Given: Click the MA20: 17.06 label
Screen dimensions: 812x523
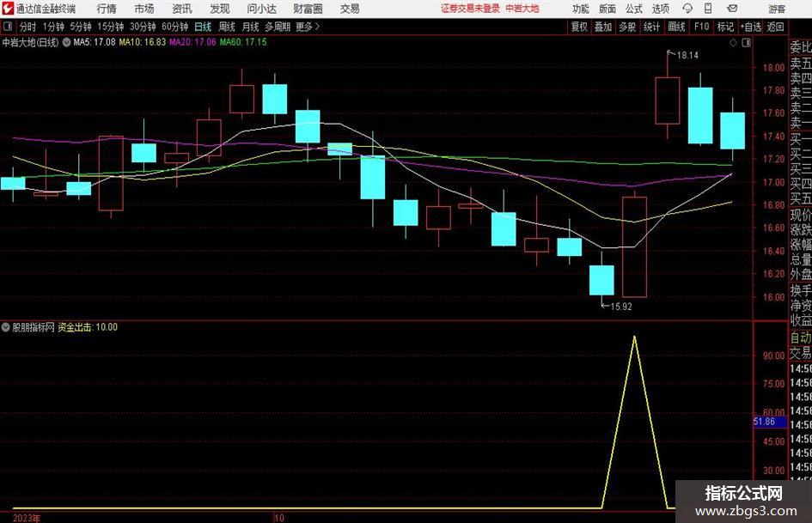Looking at the screenshot, I should click(192, 42).
